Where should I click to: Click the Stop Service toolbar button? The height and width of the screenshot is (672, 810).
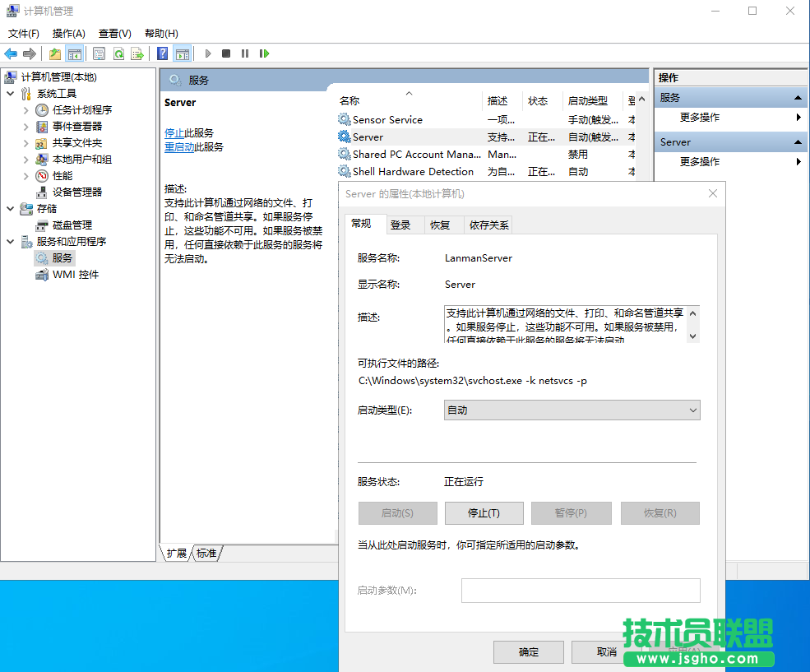click(226, 53)
